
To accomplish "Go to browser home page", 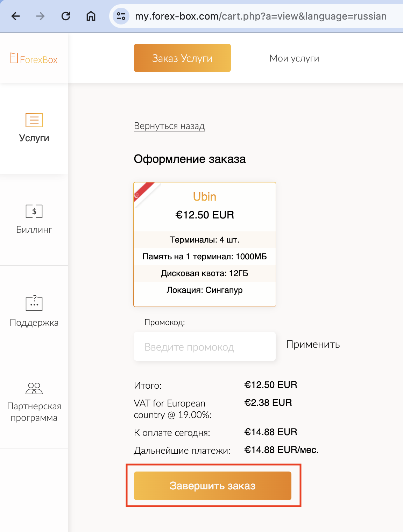I will tap(91, 16).
